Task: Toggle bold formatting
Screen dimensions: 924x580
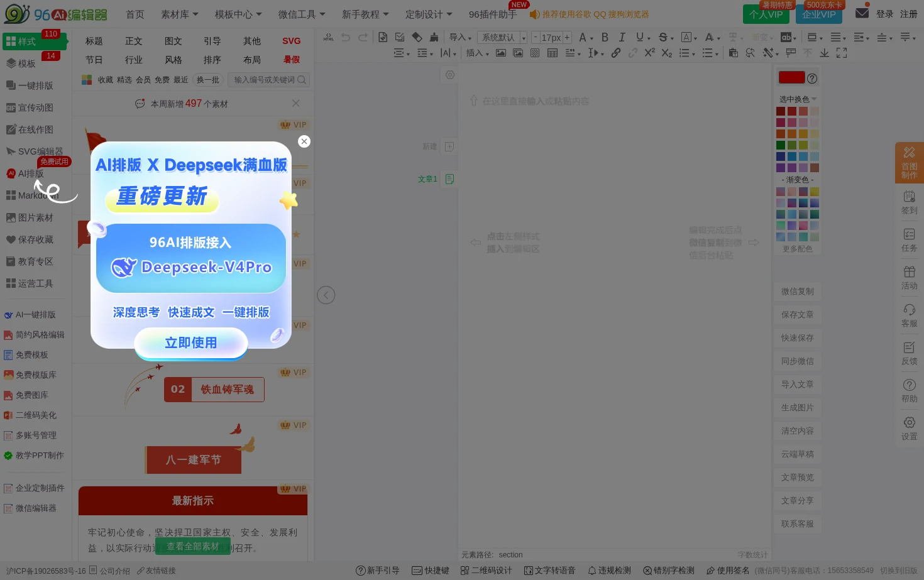Action: click(x=605, y=38)
